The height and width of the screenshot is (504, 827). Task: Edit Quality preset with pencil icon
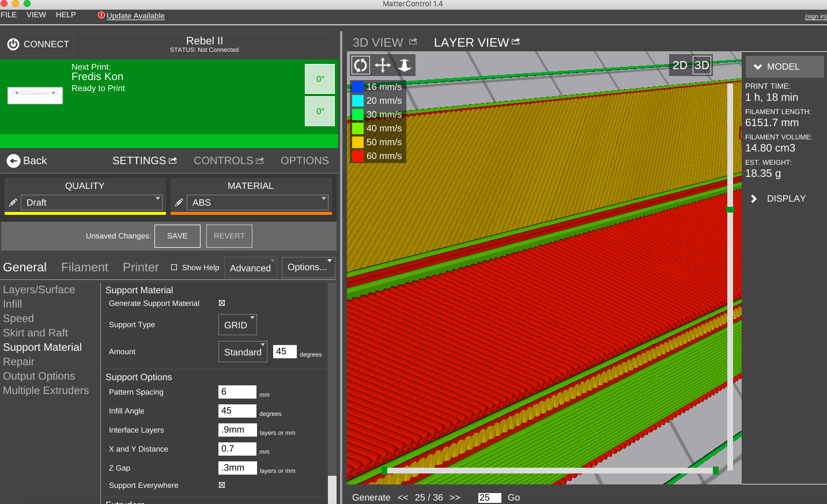pos(13,203)
